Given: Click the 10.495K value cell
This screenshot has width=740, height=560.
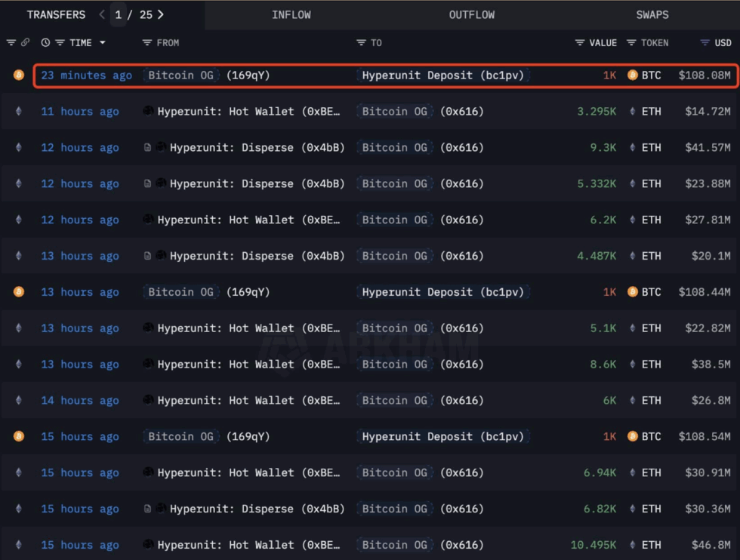Looking at the screenshot, I should pyautogui.click(x=594, y=544).
